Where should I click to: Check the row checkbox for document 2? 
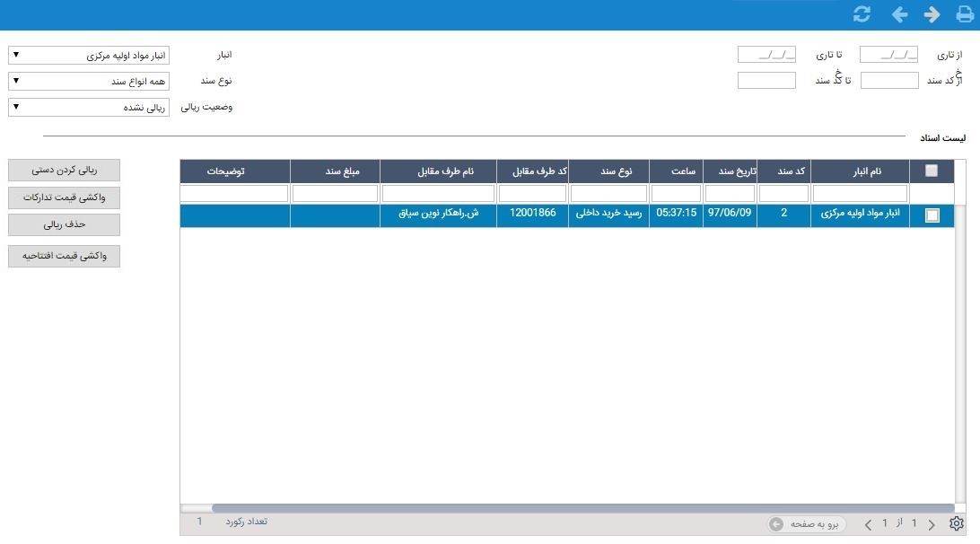932,215
